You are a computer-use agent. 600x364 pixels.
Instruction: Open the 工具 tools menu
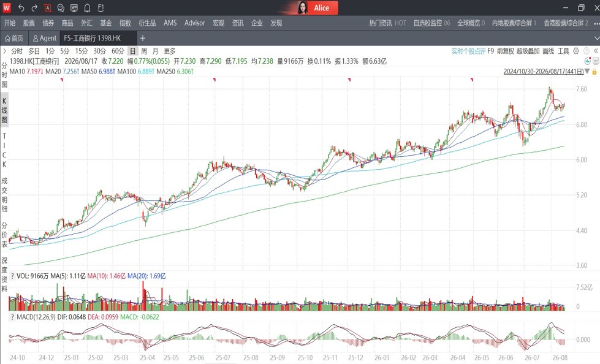tap(563, 51)
